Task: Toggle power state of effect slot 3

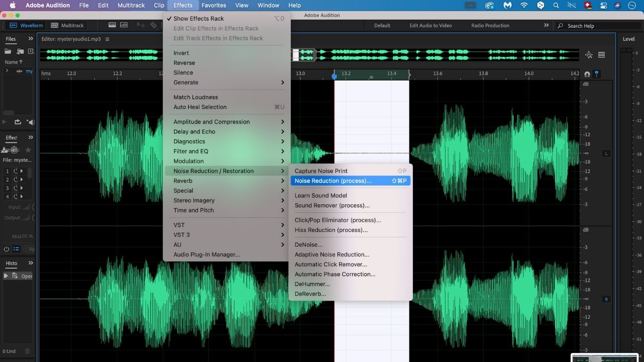Action: [x=15, y=188]
